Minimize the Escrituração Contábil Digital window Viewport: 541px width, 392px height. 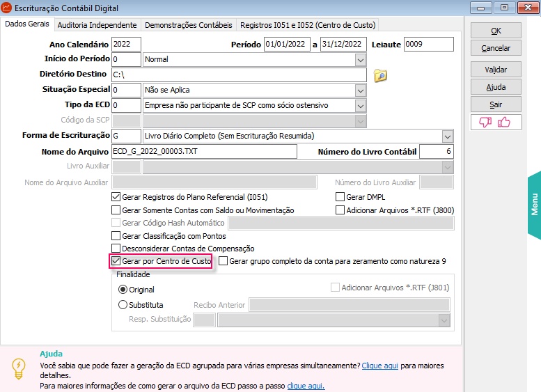pos(481,7)
